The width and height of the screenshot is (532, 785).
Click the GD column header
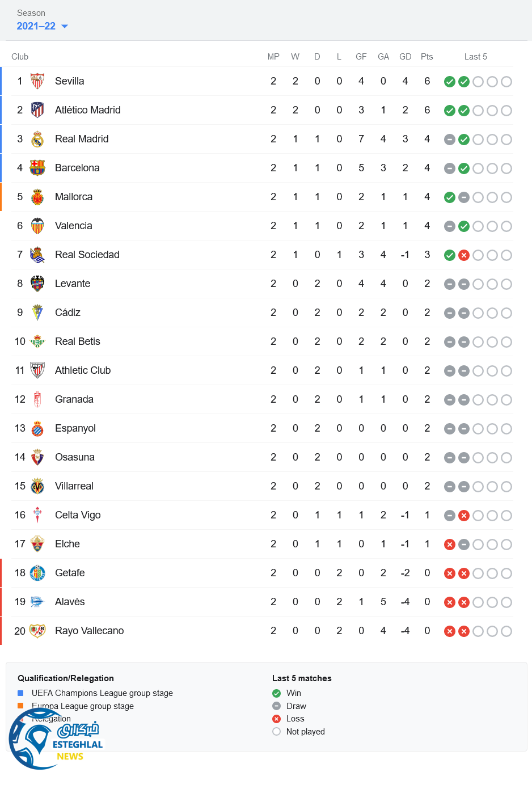point(405,57)
